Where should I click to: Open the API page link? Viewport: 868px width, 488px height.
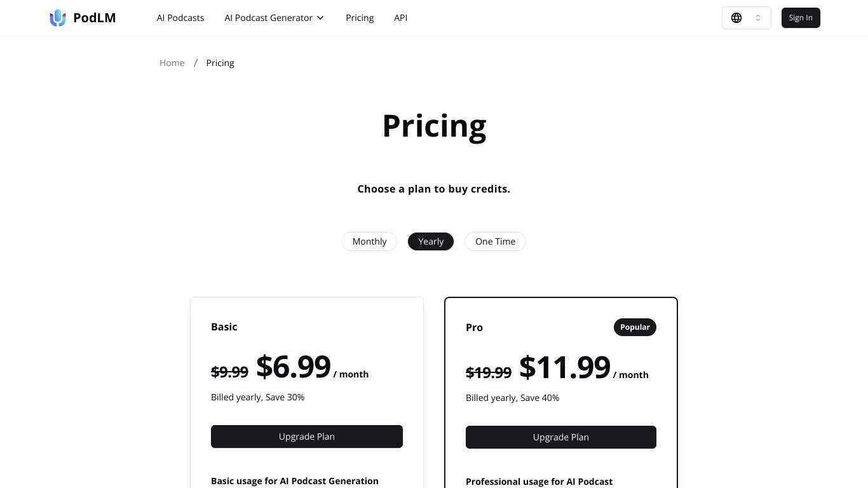(x=400, y=18)
